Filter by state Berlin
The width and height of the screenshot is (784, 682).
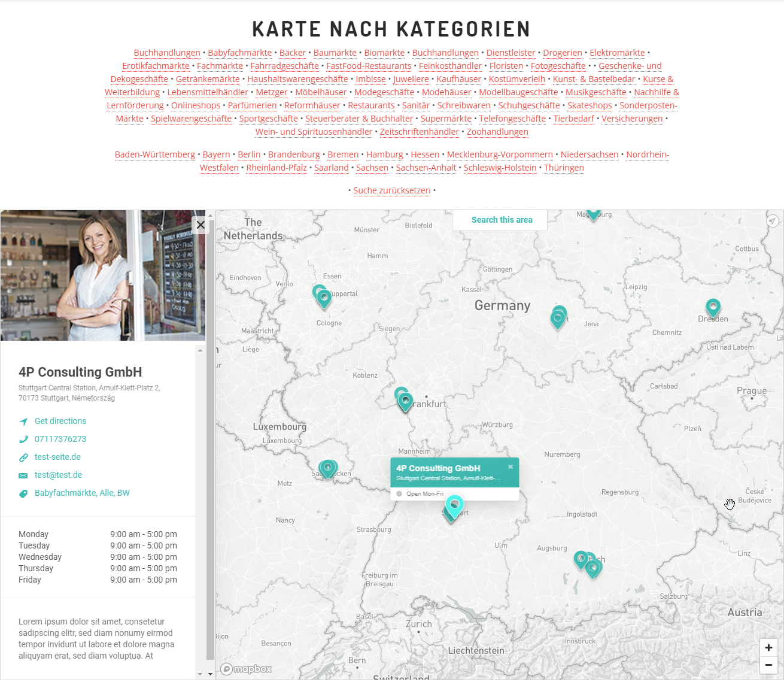click(249, 154)
